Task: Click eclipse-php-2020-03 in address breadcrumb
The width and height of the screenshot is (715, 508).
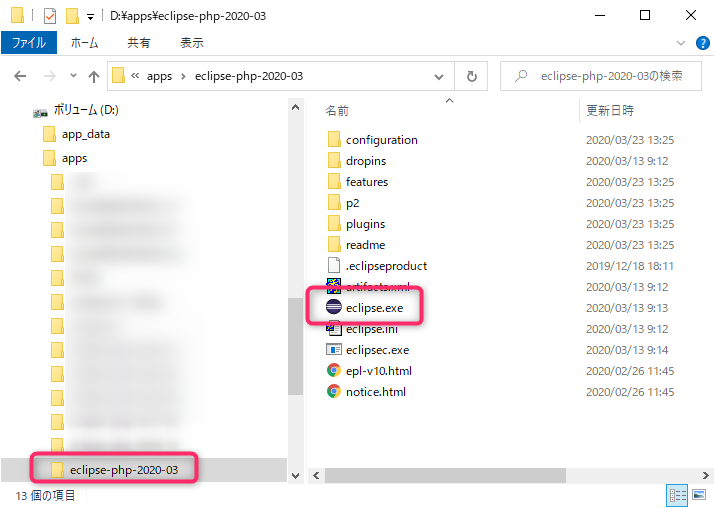Action: 249,76
